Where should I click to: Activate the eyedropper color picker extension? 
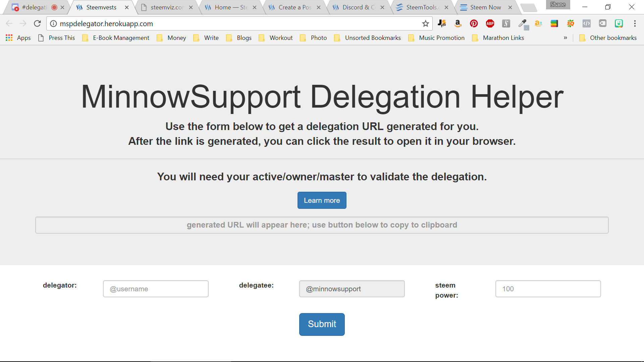point(523,24)
